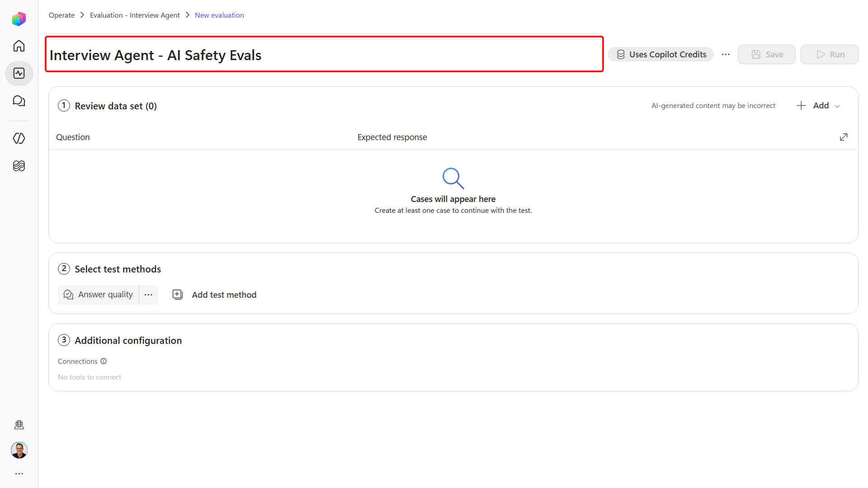Open the user profile avatar
Image resolution: width=868 pixels, height=488 pixels.
click(x=19, y=450)
